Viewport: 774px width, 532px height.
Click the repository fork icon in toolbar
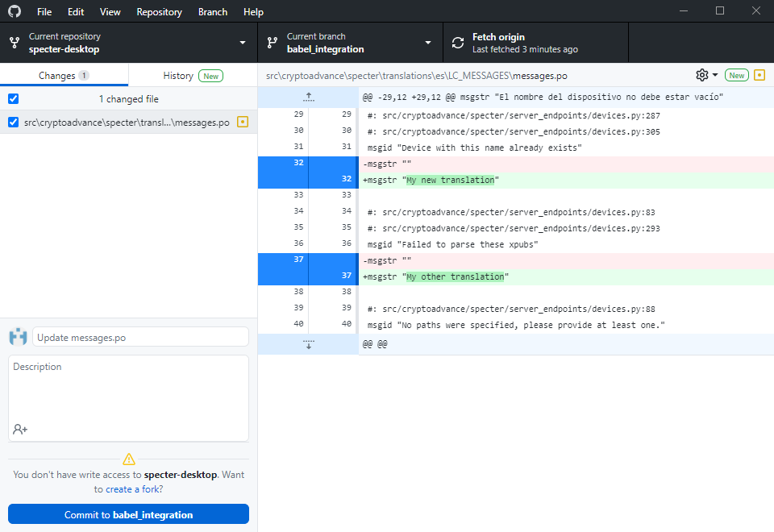(x=15, y=43)
